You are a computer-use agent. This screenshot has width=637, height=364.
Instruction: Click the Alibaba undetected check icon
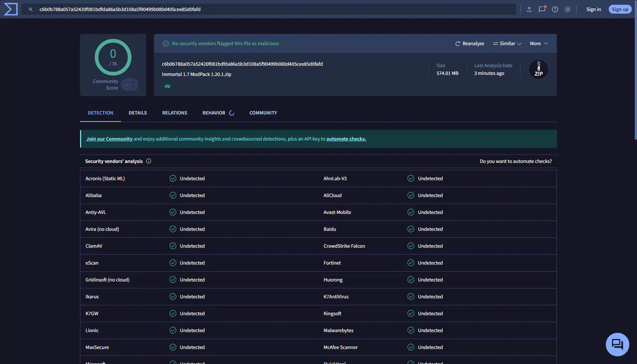pyautogui.click(x=173, y=195)
